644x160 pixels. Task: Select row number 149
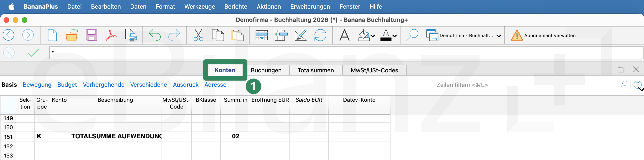[x=8, y=118]
